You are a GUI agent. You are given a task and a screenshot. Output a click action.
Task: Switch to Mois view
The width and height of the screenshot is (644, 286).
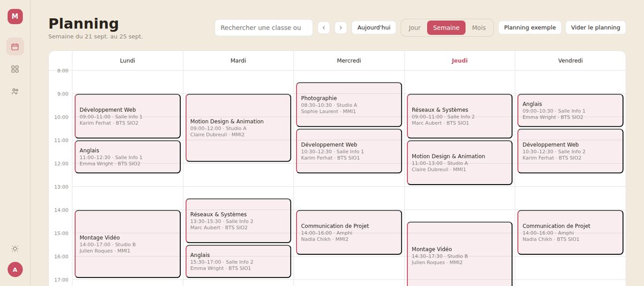coord(479,28)
